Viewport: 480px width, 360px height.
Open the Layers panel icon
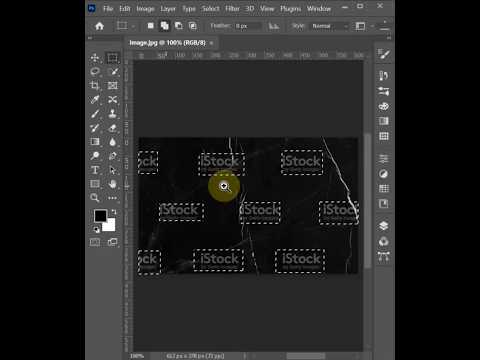tap(384, 226)
